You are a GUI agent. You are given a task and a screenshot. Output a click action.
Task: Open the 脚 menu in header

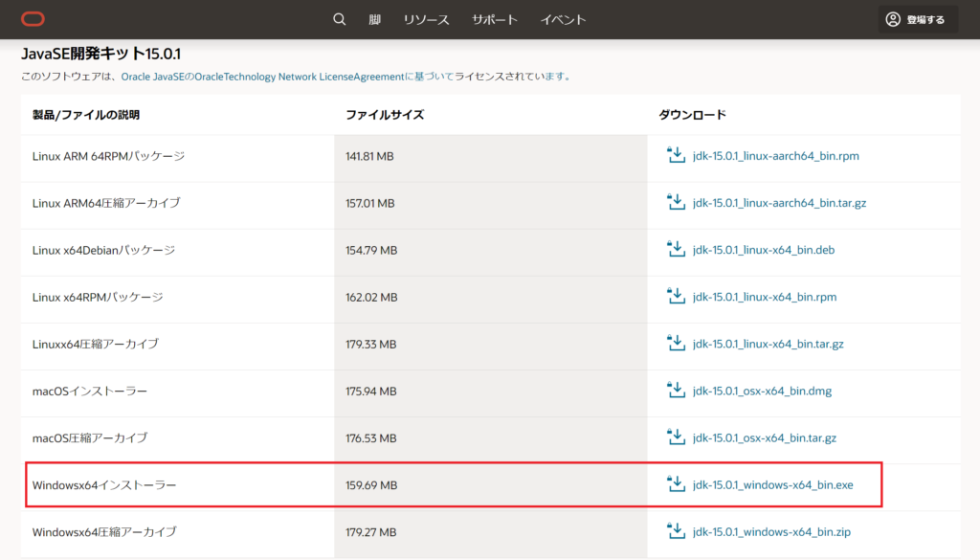pos(374,19)
